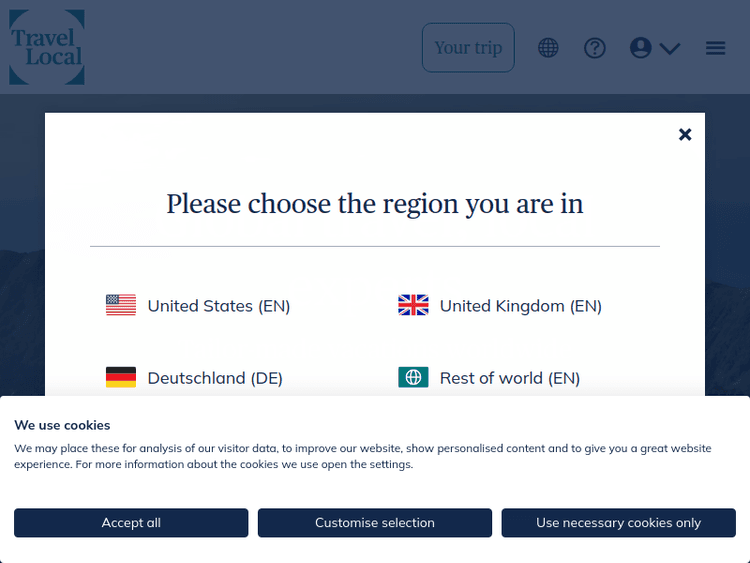Screen dimensions: 750x563
Task: Click 'Please choose the region you are in' heading
Action: (x=375, y=205)
